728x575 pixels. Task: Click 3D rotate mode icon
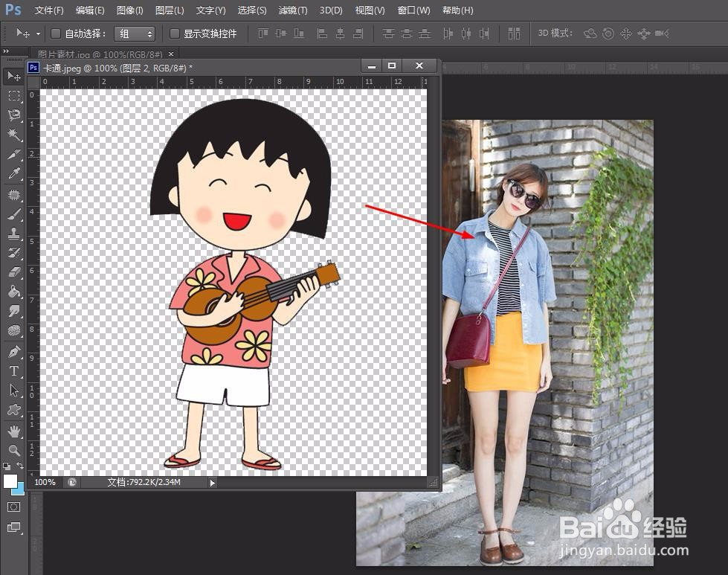click(x=590, y=33)
